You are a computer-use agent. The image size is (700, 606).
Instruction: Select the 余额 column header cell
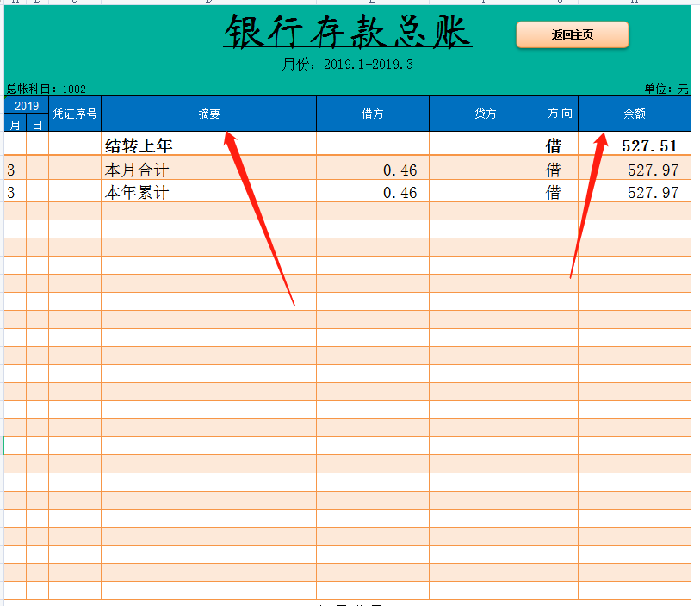click(635, 113)
